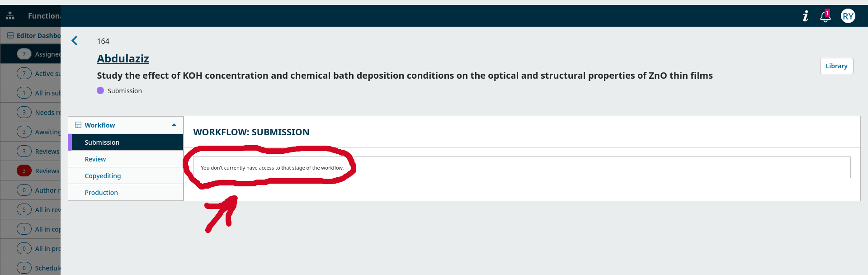Click the Workflow panel grid icon

click(x=78, y=125)
